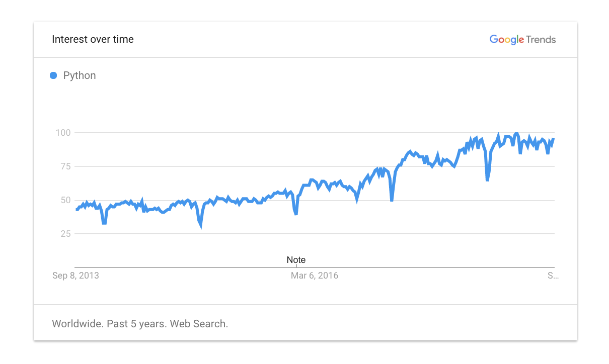This screenshot has width=609, height=364.
Task: Click the sharp dip to 50 in late 2016
Action: coord(392,200)
